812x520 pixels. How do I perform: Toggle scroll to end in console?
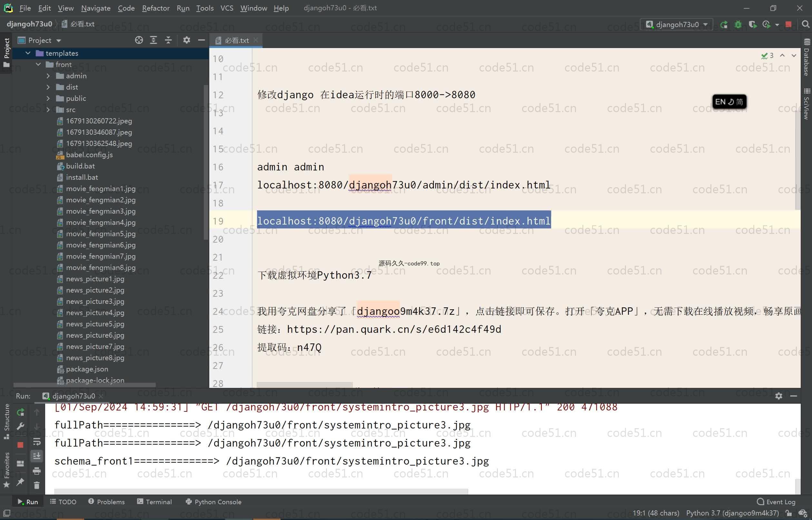pos(36,456)
